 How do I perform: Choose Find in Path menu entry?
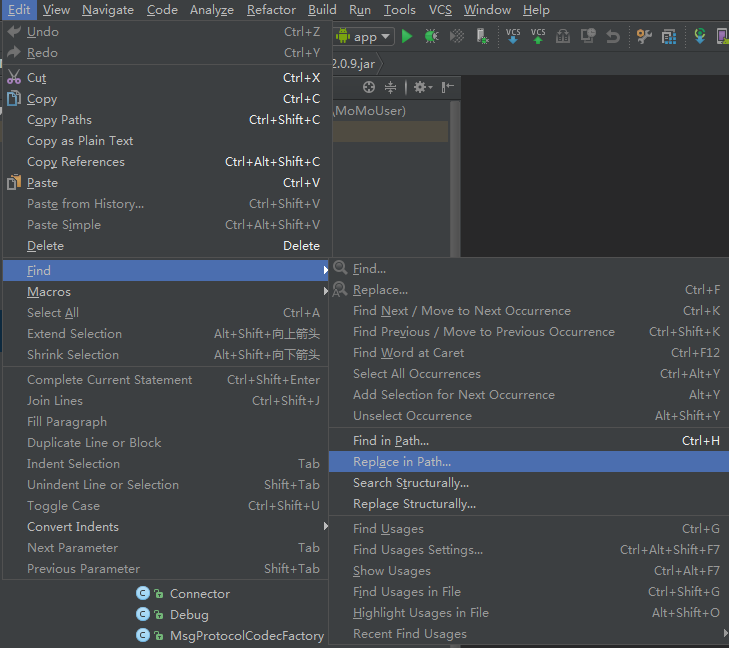391,441
